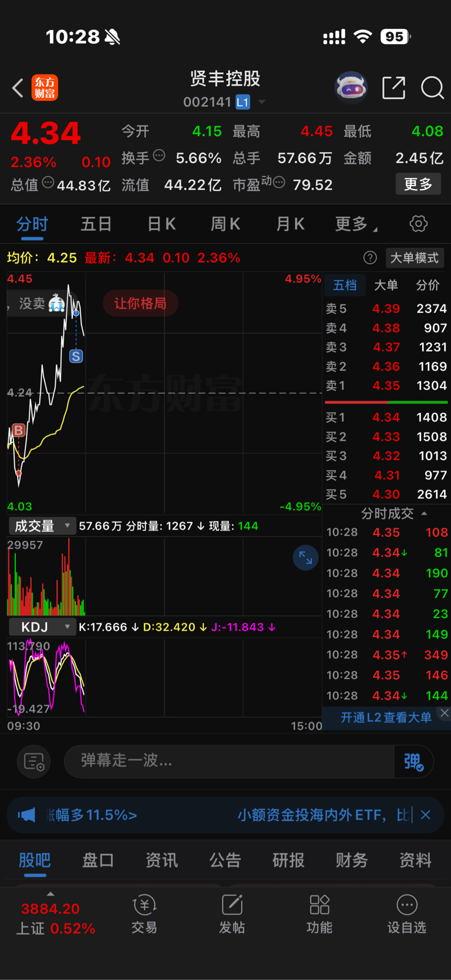Tap info icon next to 换手
Viewport: 451px width, 980px height.
click(x=159, y=156)
